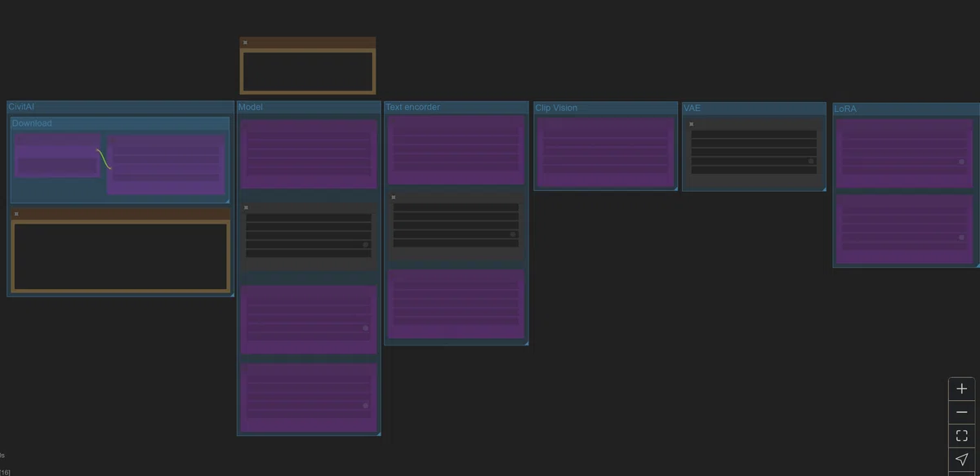Fit the view to the graph
Image resolution: width=980 pixels, height=476 pixels.
tap(961, 436)
